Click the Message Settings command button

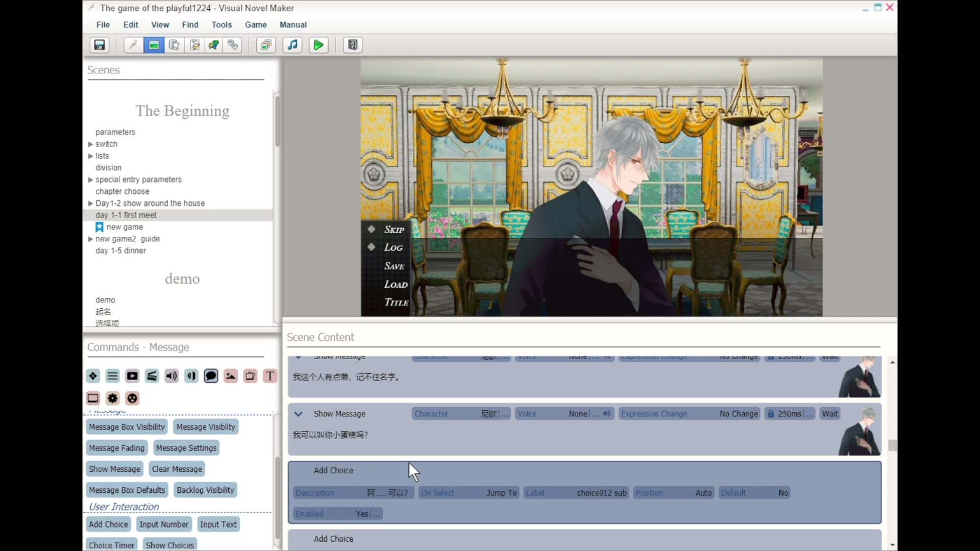pyautogui.click(x=186, y=448)
